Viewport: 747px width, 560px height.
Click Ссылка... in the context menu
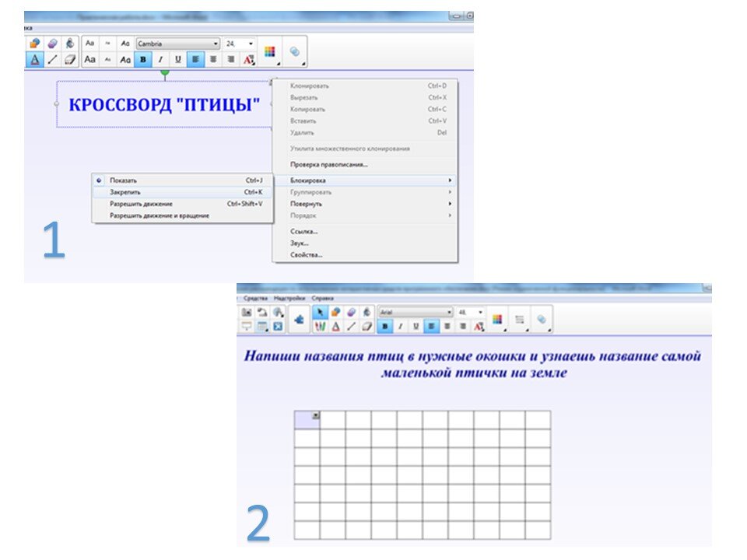(304, 232)
